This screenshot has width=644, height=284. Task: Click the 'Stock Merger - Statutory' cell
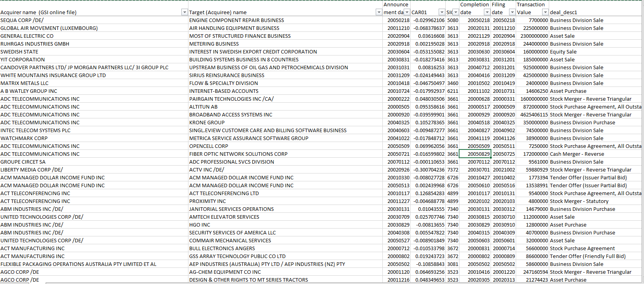[x=596, y=201]
